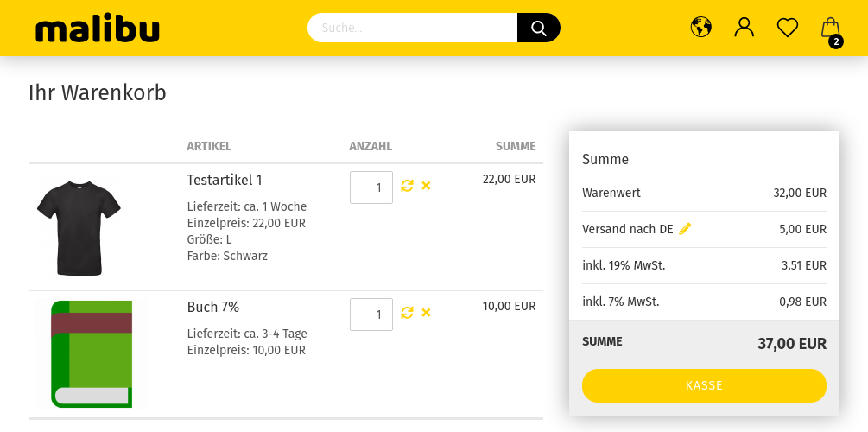Click the quantity field for Buch 7%
Image resolution: width=868 pixels, height=432 pixels.
coord(371,314)
